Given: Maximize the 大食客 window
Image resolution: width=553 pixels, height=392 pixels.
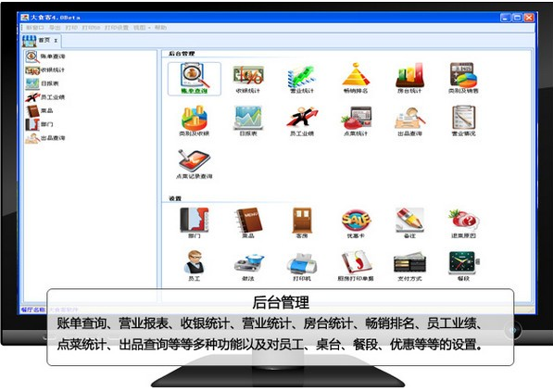Looking at the screenshot, I should (517, 18).
